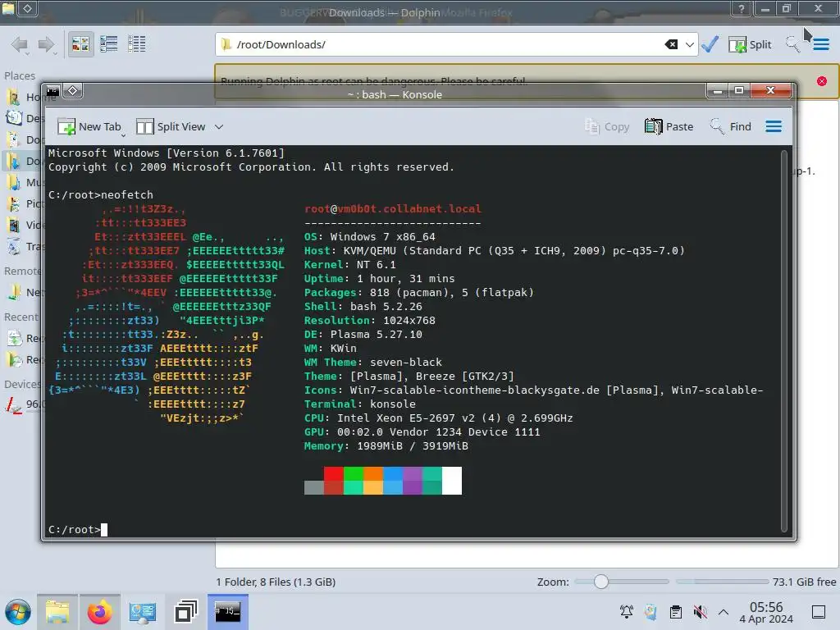Clear the Dolphin location bar text
The height and width of the screenshot is (630, 840).
click(671, 44)
